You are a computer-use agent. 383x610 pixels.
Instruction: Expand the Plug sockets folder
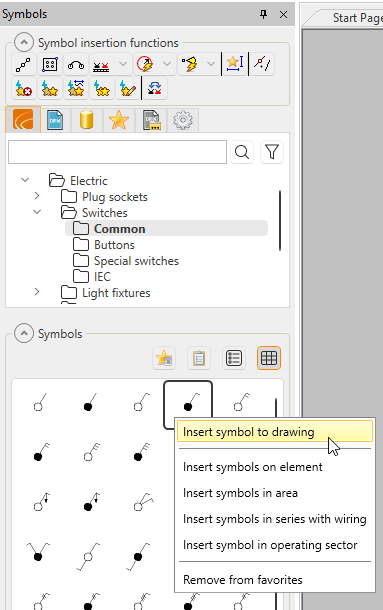point(37,196)
